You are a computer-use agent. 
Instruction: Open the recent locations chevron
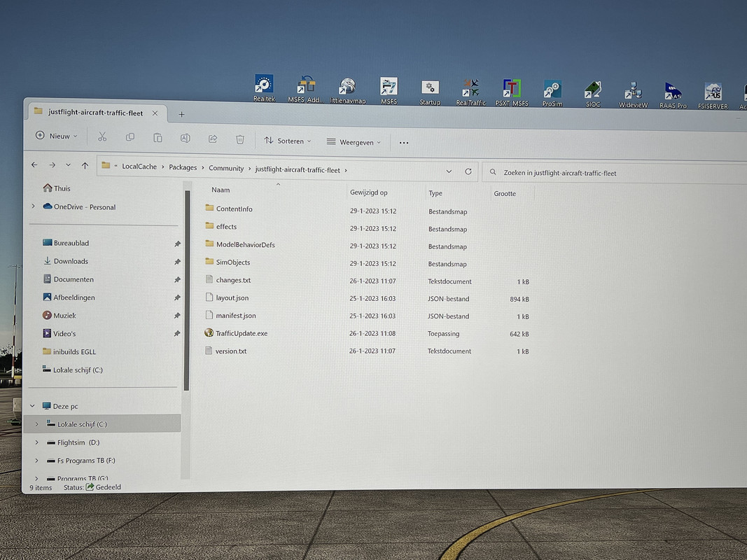point(68,164)
